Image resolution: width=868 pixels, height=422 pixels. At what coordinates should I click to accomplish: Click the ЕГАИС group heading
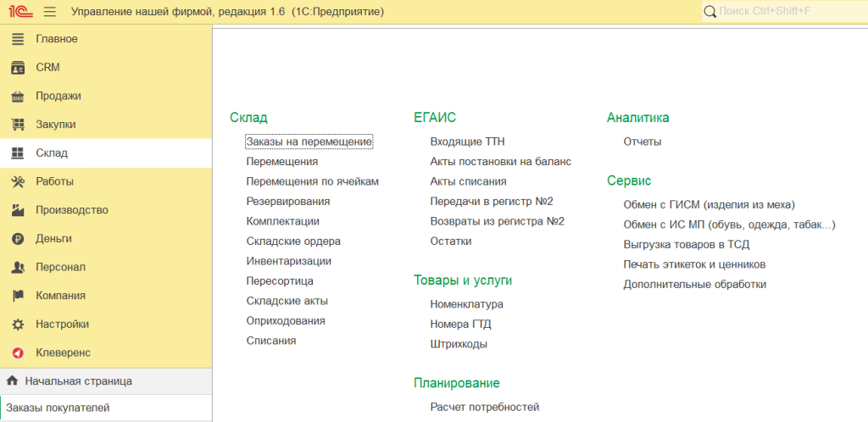[x=435, y=117]
